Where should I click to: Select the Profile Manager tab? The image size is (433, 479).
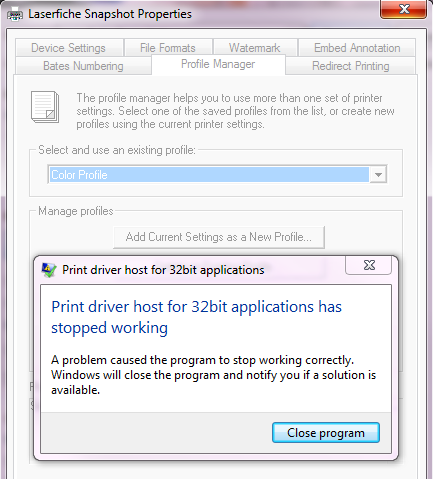pyautogui.click(x=218, y=64)
